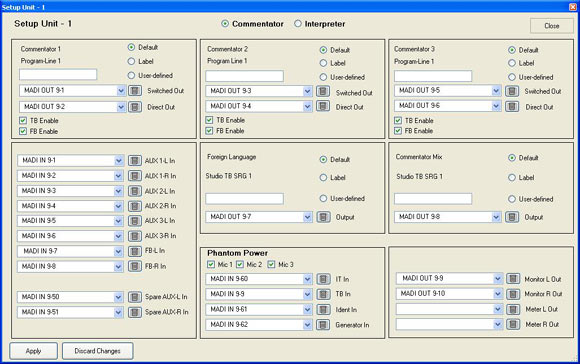Click the Commentator 3 label text field
The image size is (580, 364).
433,76
